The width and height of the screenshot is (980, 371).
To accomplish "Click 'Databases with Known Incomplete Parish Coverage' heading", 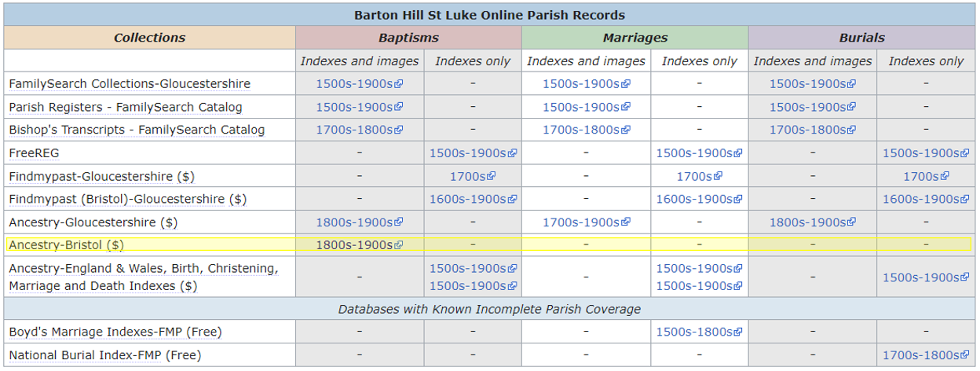I will pos(490,309).
